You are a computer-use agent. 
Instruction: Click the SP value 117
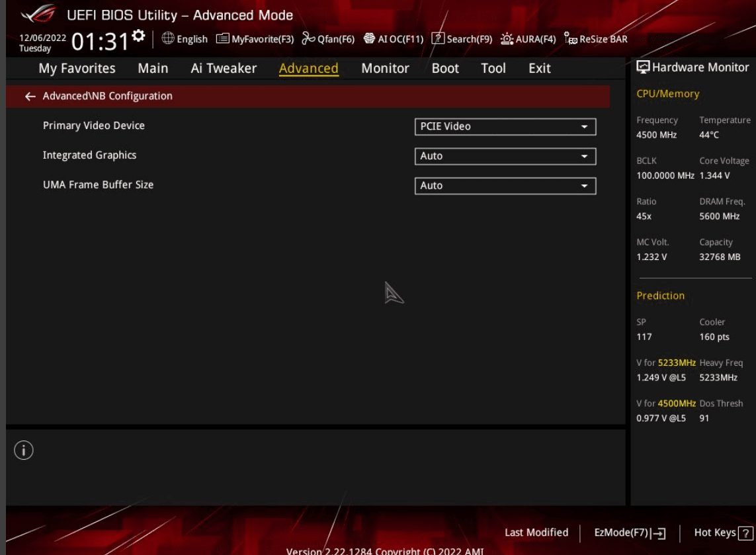click(644, 337)
